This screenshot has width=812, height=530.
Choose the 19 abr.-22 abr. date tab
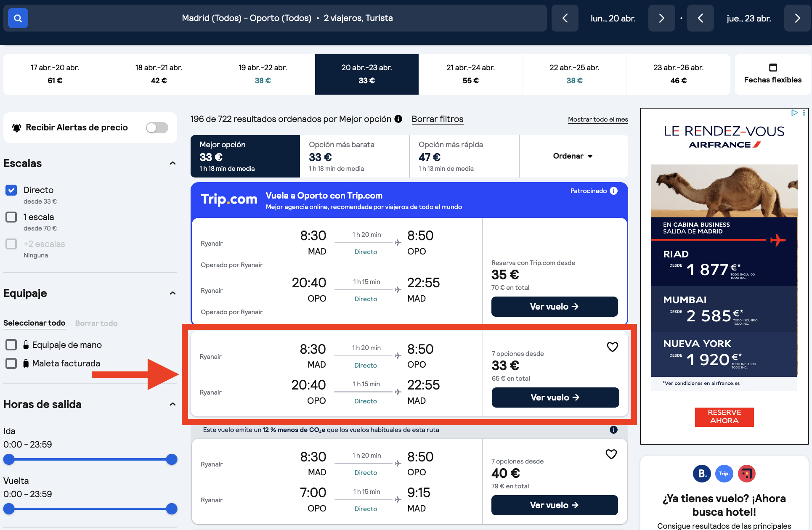(263, 74)
